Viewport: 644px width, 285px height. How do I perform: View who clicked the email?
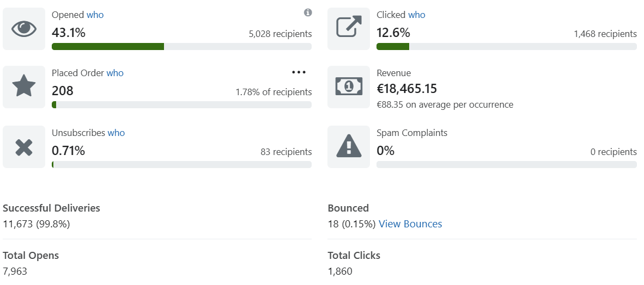click(x=417, y=15)
